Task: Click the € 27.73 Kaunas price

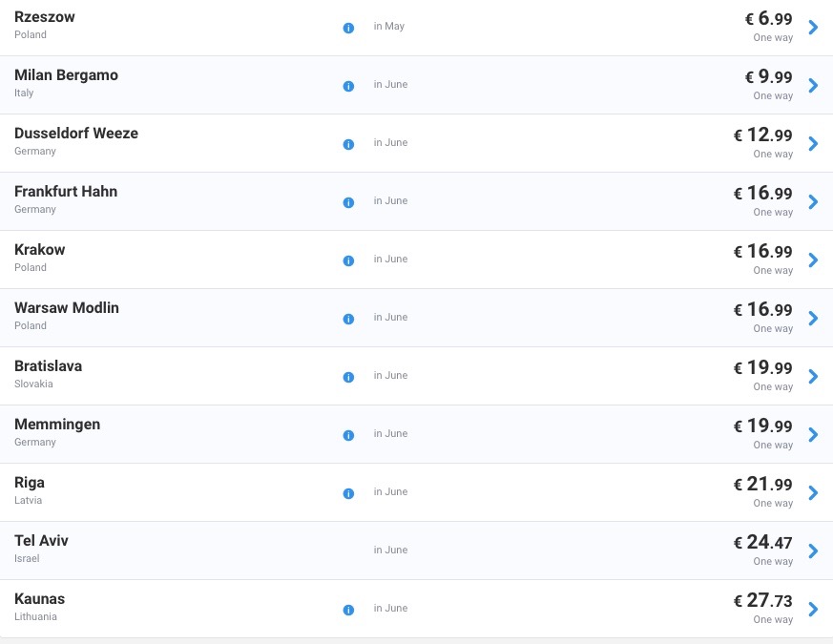Action: 763,600
